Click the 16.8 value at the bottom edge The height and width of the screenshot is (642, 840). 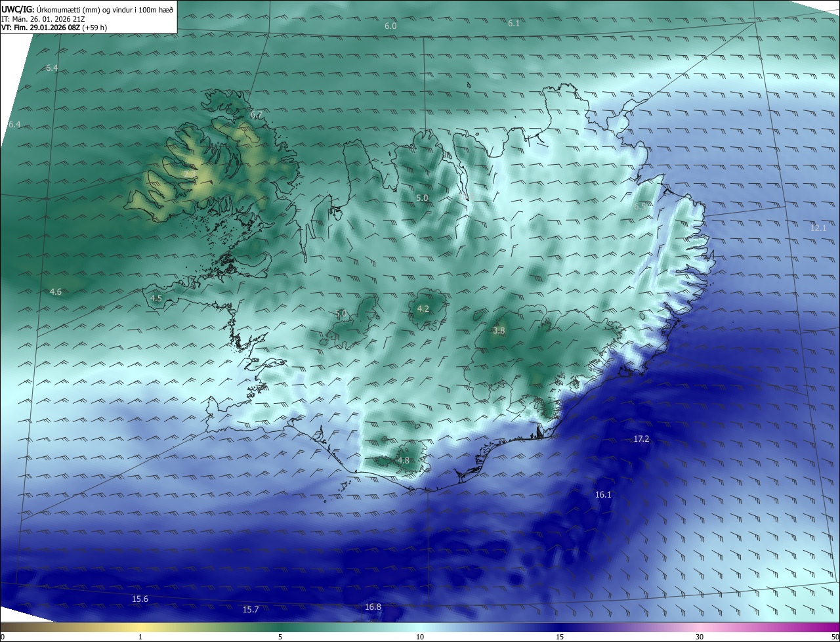tap(373, 607)
